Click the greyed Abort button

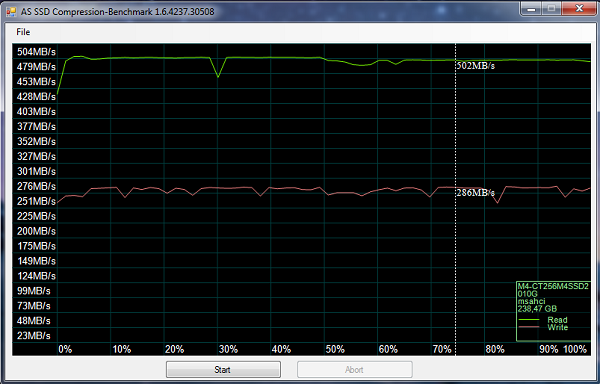354,369
